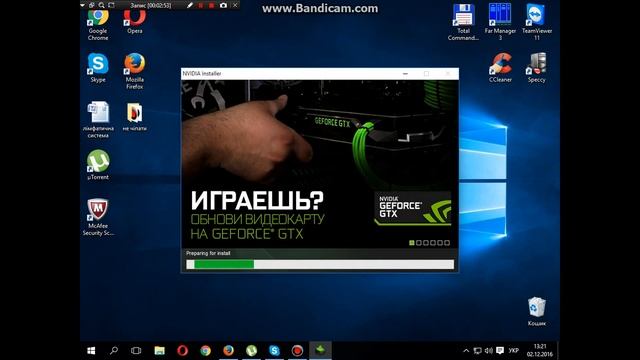This screenshot has height=360, width=640.
Task: Click the Bandicam magnifier icon
Action: (101, 5)
